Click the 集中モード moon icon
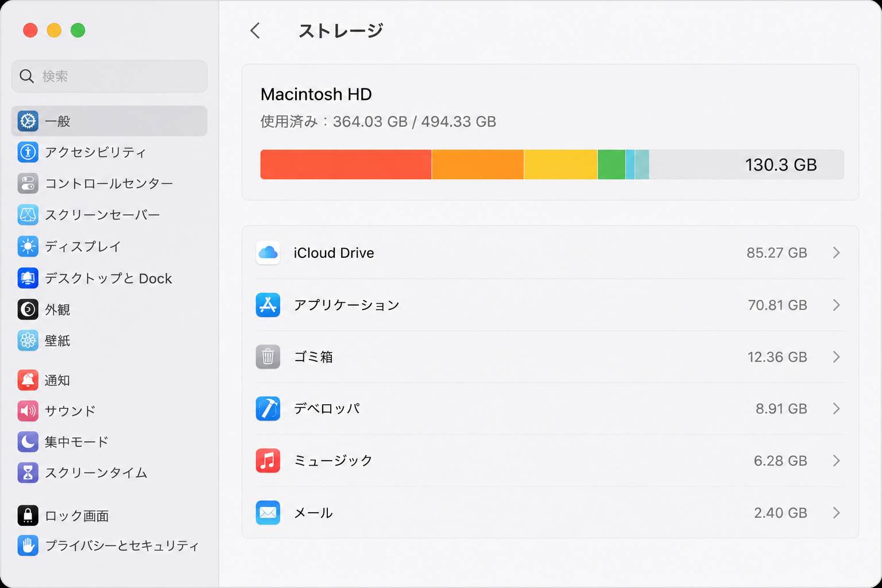882x588 pixels. 28,442
